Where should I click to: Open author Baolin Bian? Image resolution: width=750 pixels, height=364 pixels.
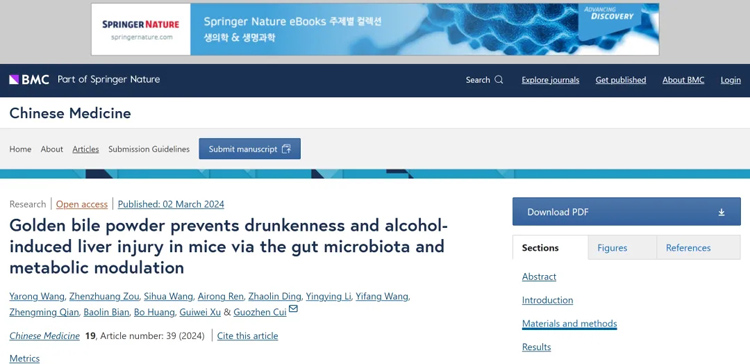[x=106, y=312]
